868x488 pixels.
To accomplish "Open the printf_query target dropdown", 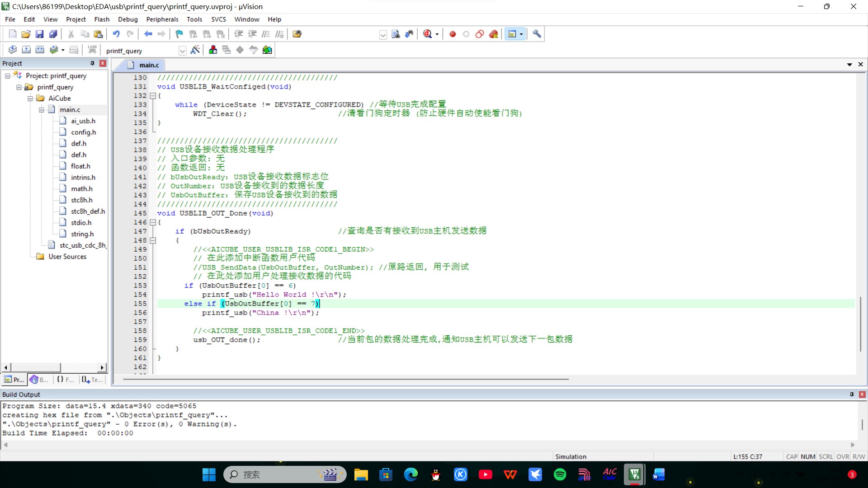I will pyautogui.click(x=182, y=51).
